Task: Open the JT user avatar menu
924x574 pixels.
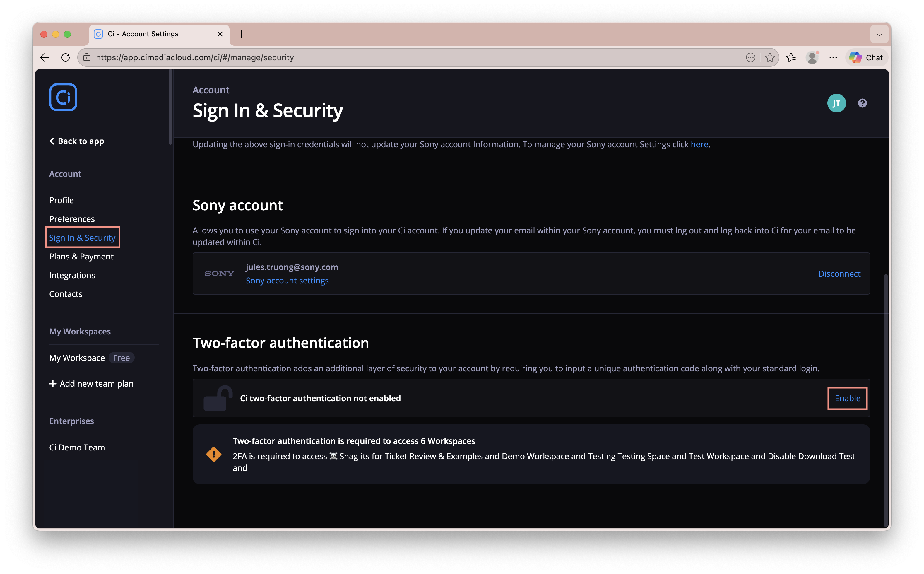Action: coord(836,103)
